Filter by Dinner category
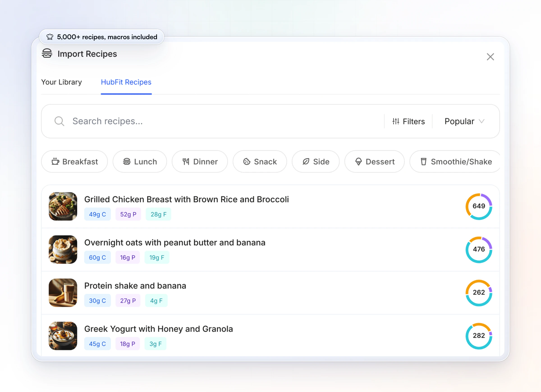 tap(200, 162)
